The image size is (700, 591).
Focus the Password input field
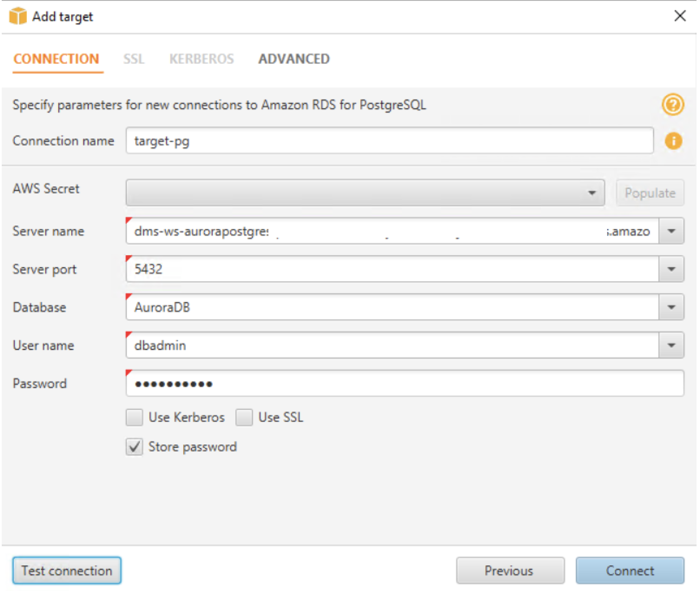coord(405,383)
